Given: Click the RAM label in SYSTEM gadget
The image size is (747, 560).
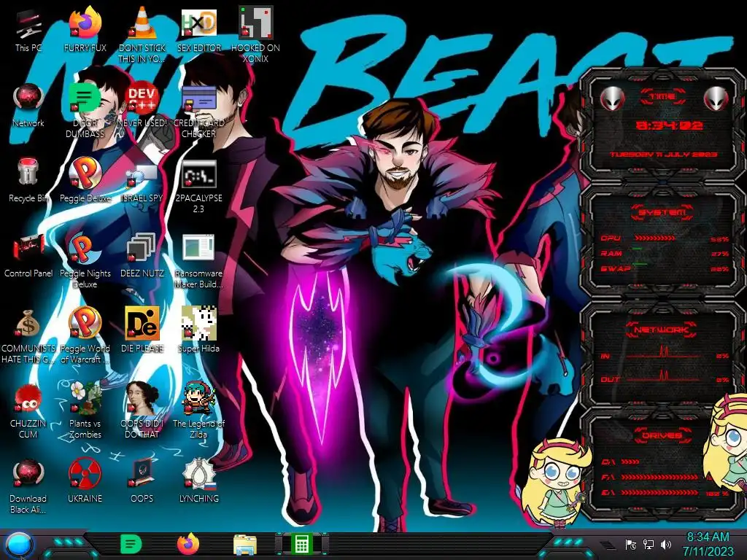Looking at the screenshot, I should pyautogui.click(x=611, y=253).
